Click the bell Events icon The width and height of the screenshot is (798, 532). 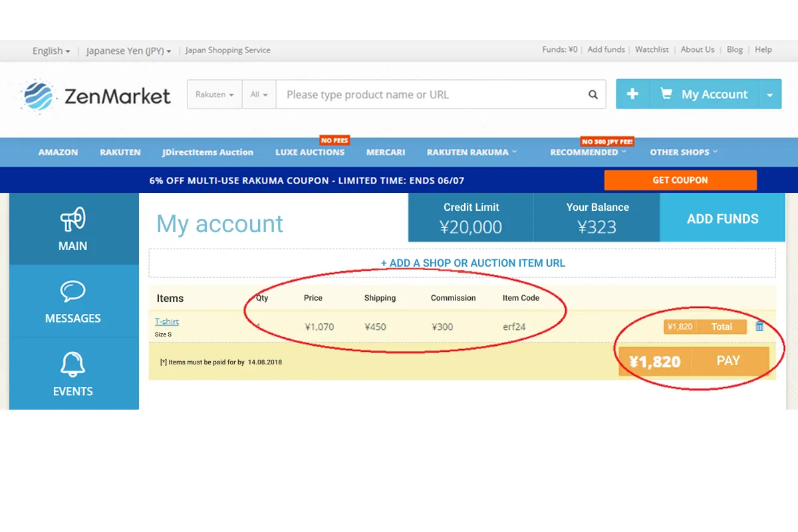point(73,364)
